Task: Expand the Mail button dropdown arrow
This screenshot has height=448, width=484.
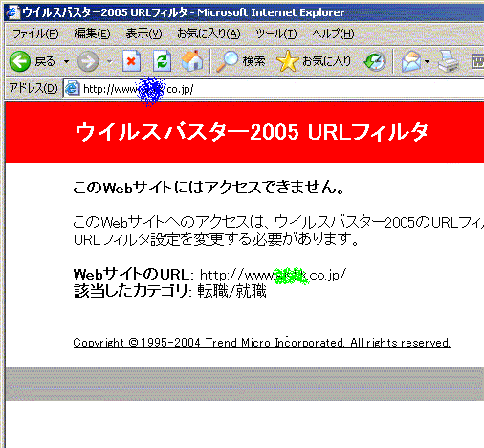Action: pos(428,61)
